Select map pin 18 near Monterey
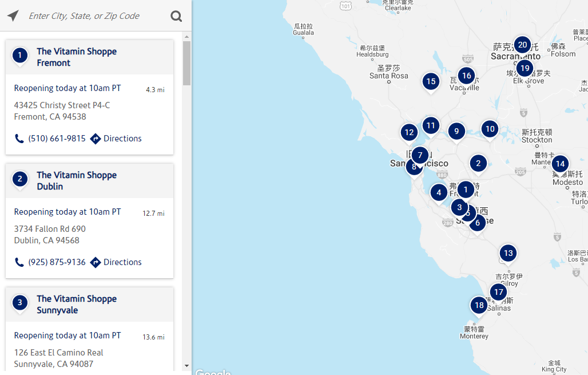Image resolution: width=588 pixels, height=375 pixels. point(479,306)
